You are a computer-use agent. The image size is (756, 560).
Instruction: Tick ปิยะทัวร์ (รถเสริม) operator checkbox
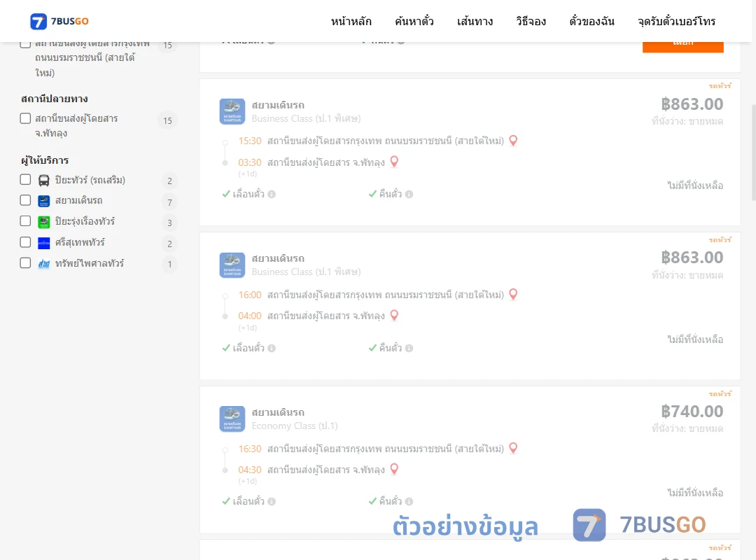click(26, 179)
